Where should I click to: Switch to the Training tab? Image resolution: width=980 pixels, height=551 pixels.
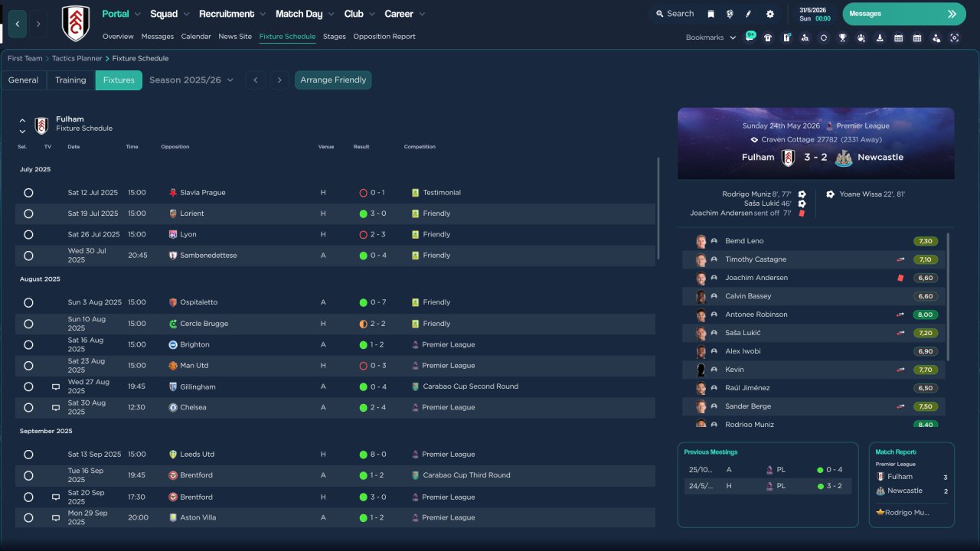pyautogui.click(x=70, y=80)
